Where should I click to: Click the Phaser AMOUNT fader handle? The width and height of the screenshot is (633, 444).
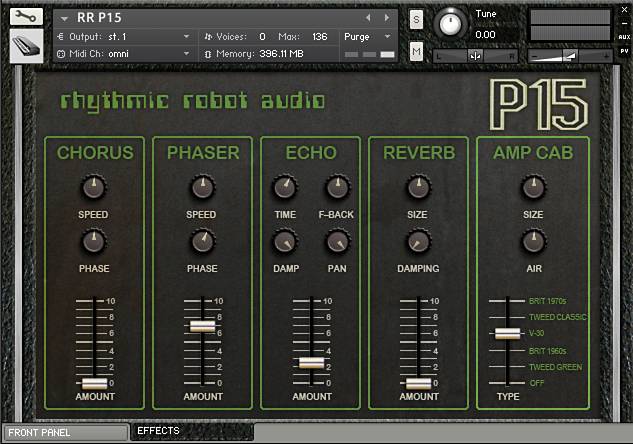(203, 326)
